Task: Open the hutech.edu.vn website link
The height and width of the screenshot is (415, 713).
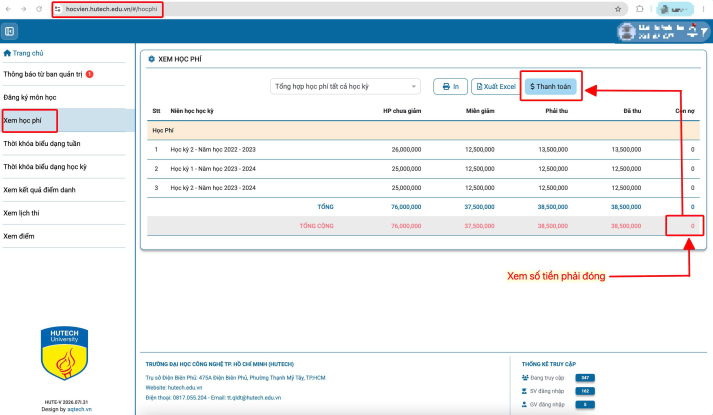Action: click(x=185, y=388)
